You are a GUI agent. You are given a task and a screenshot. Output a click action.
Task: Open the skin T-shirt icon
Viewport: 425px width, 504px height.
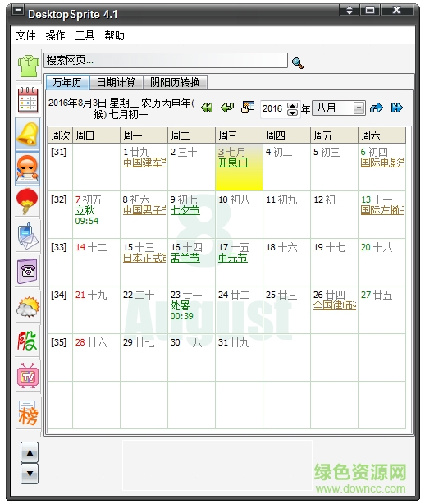pos(28,66)
